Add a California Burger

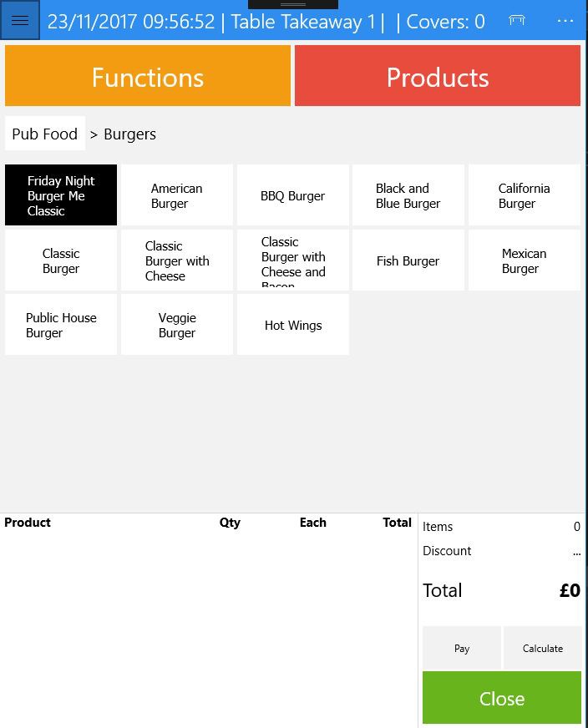point(525,195)
